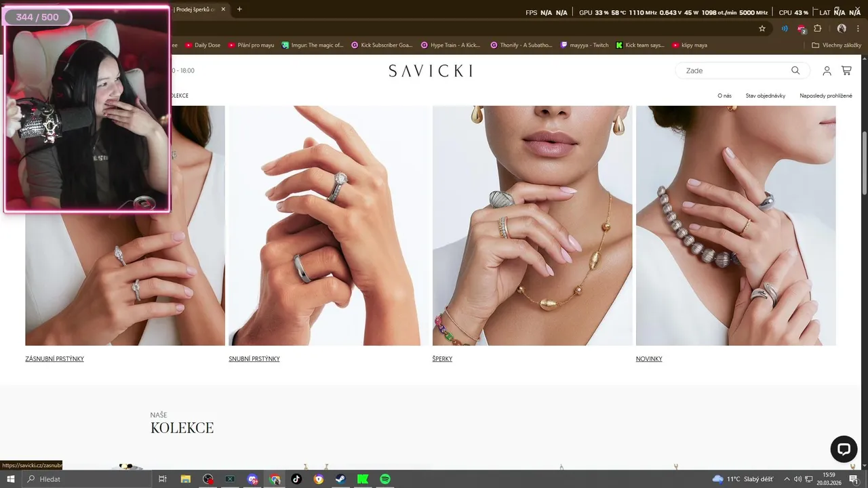Go to Snubní prstýnky category
This screenshot has width=868, height=488.
[x=254, y=359]
